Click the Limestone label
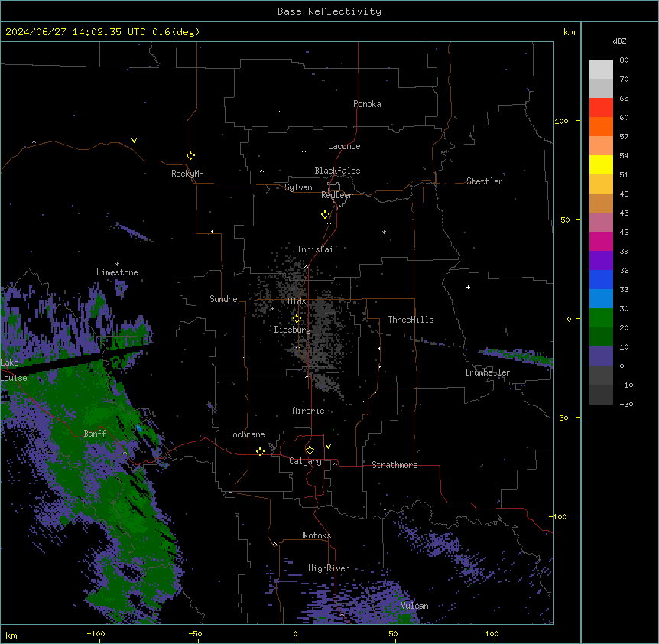 click(x=117, y=272)
